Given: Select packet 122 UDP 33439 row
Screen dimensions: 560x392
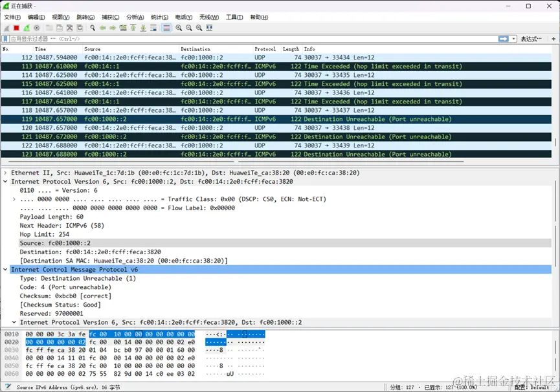Looking at the screenshot, I should pyautogui.click(x=276, y=146).
